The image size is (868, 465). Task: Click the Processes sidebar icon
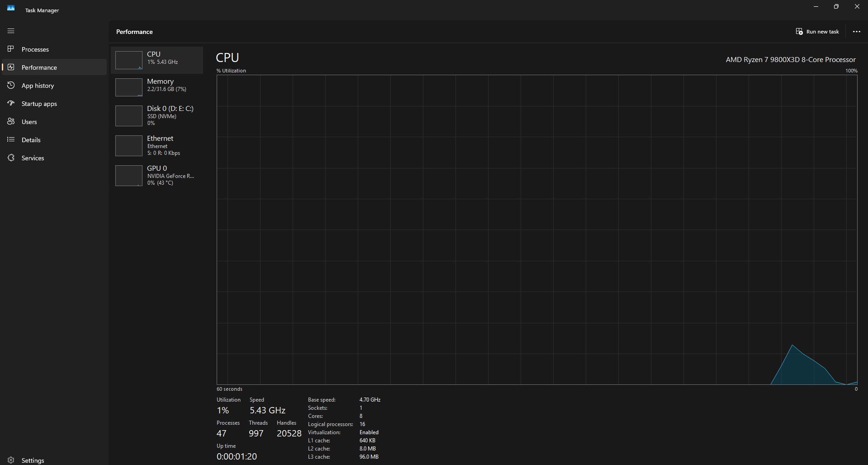click(11, 49)
